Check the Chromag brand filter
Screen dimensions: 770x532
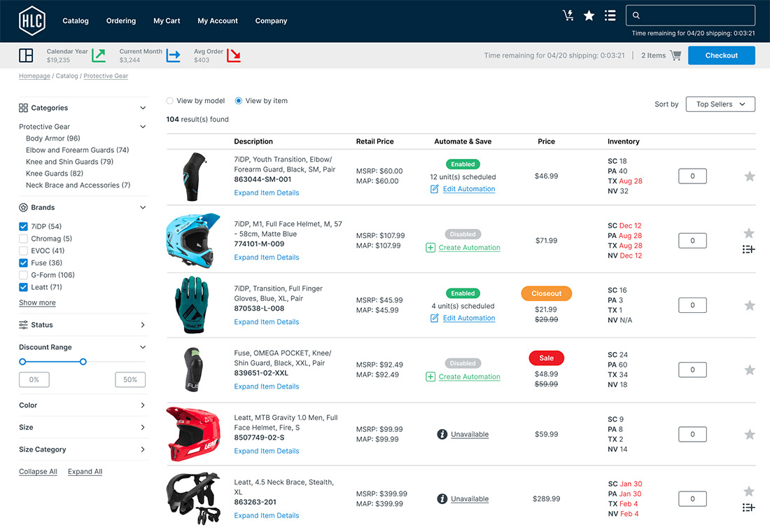coord(23,239)
